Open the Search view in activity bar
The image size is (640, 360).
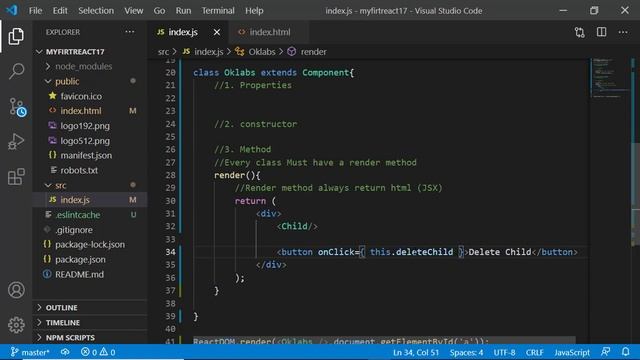pyautogui.click(x=16, y=71)
